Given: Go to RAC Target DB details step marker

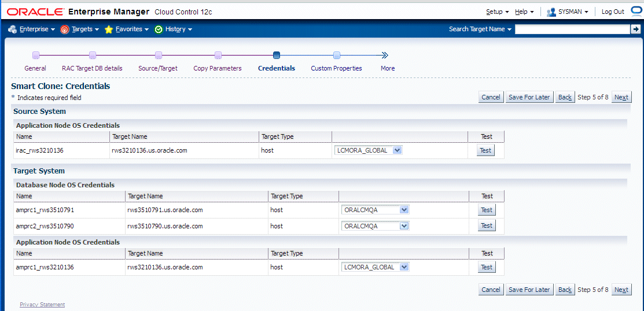Looking at the screenshot, I should 93,55.
